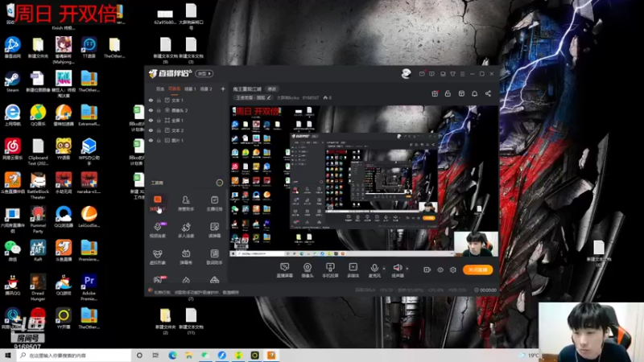Toggle visibility eye of 文本 1 source
The width and height of the screenshot is (644, 362).
point(151,100)
